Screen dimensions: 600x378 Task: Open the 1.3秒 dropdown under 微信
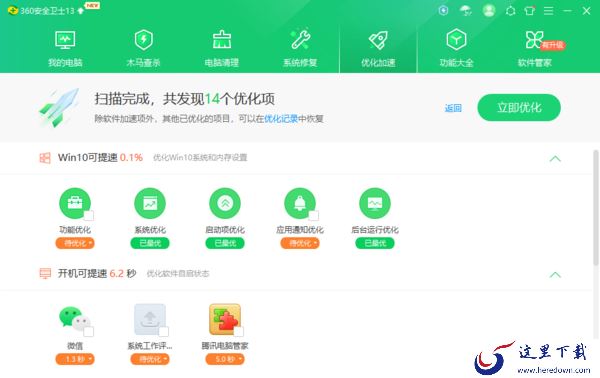coord(75,359)
